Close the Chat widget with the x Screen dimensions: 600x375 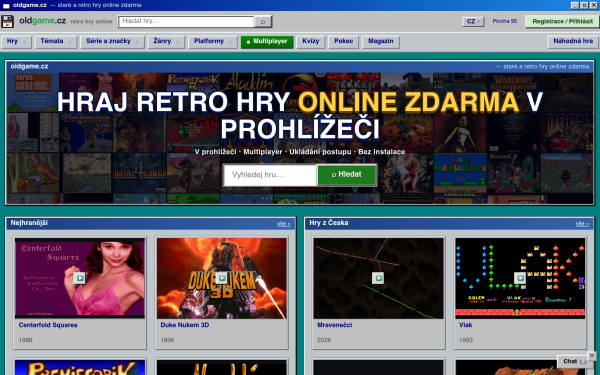[592, 355]
